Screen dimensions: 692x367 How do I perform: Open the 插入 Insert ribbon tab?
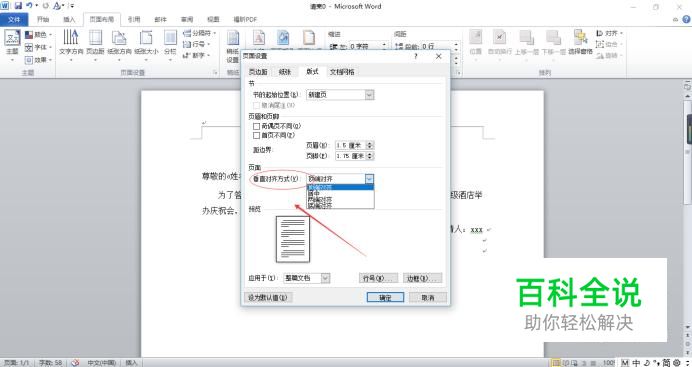coord(69,19)
